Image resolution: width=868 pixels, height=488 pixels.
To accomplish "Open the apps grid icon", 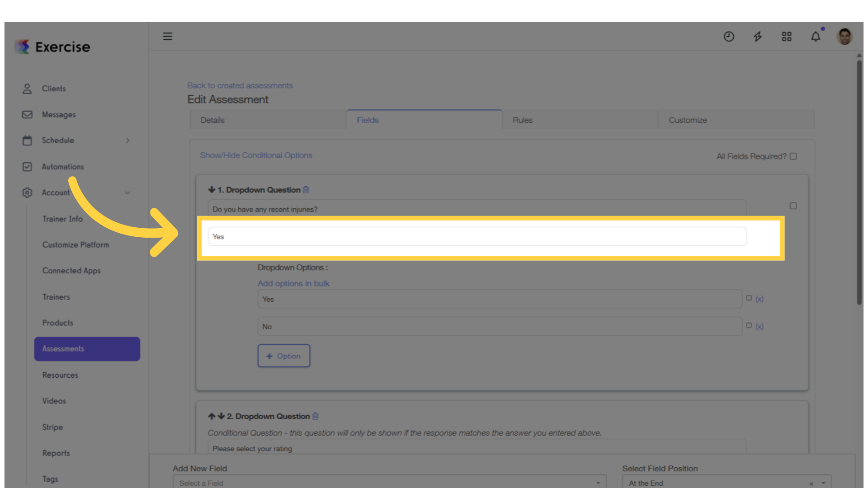I will point(787,37).
